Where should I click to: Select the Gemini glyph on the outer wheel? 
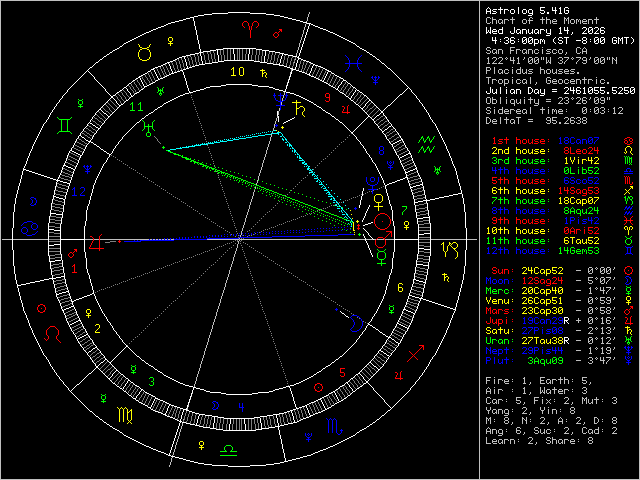pyautogui.click(x=65, y=125)
